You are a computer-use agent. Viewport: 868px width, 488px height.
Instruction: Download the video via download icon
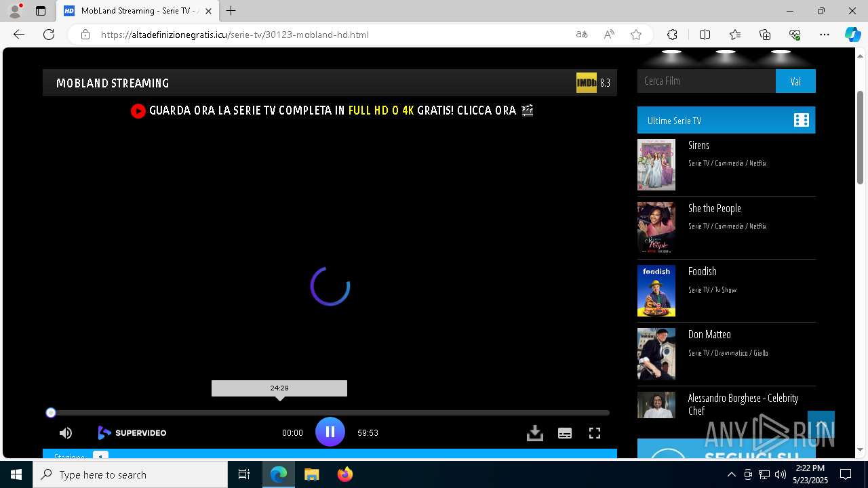click(x=535, y=433)
